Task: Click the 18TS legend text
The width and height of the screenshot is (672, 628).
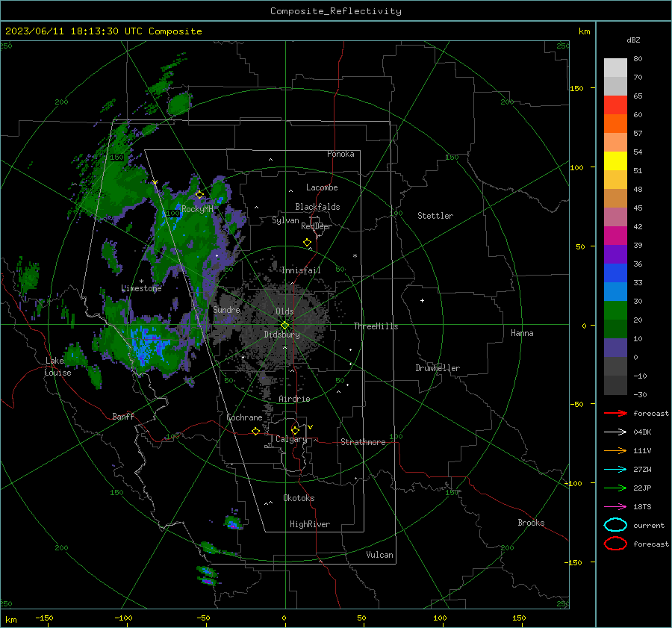Action: pyautogui.click(x=642, y=507)
